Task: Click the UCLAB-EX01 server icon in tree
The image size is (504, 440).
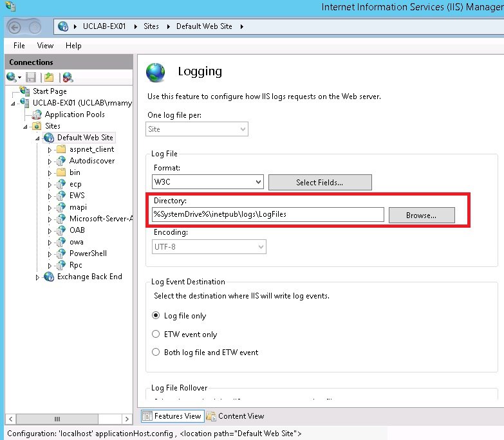Action: point(24,103)
